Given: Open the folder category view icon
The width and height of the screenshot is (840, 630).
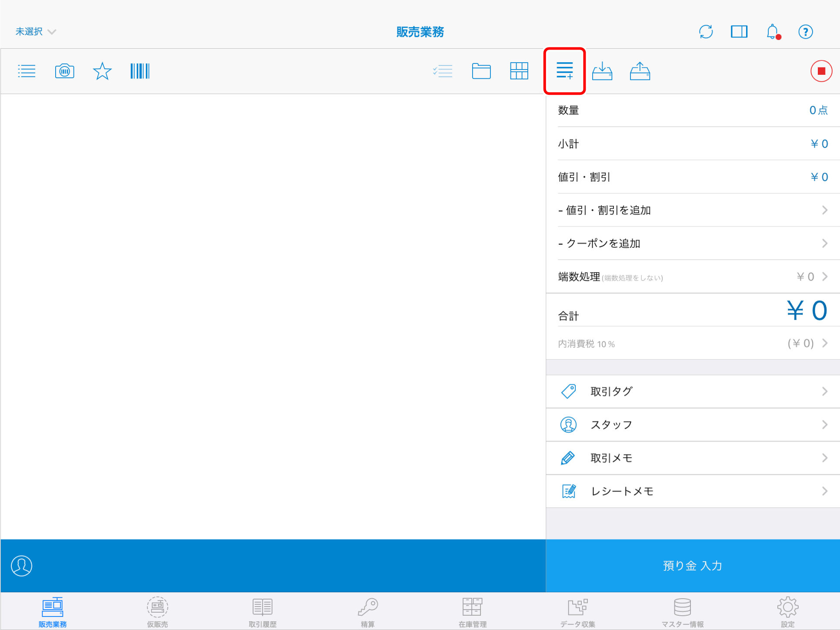Looking at the screenshot, I should tap(481, 71).
